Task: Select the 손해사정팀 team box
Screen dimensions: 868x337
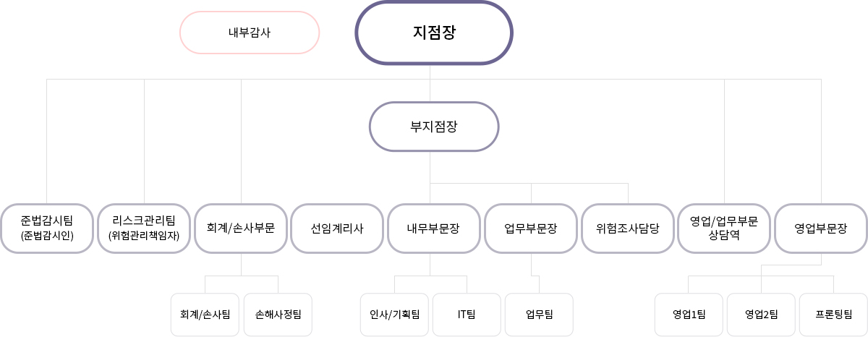Action: click(278, 315)
